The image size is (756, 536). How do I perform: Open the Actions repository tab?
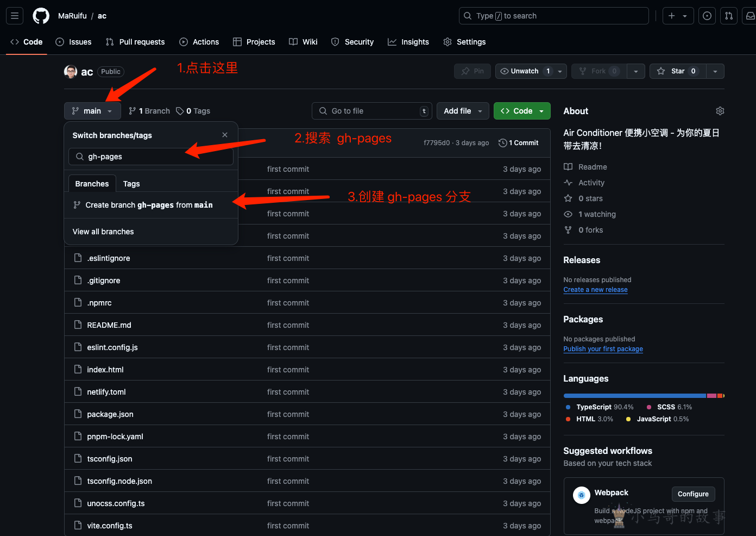199,42
